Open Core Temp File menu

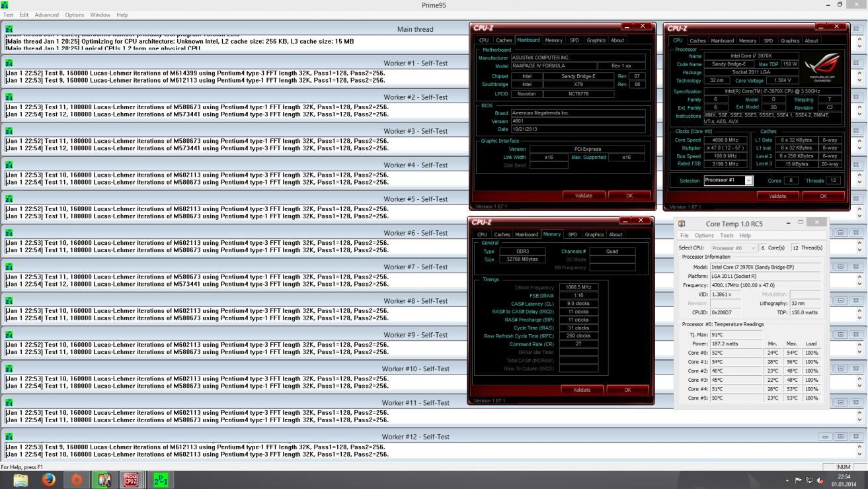click(685, 236)
